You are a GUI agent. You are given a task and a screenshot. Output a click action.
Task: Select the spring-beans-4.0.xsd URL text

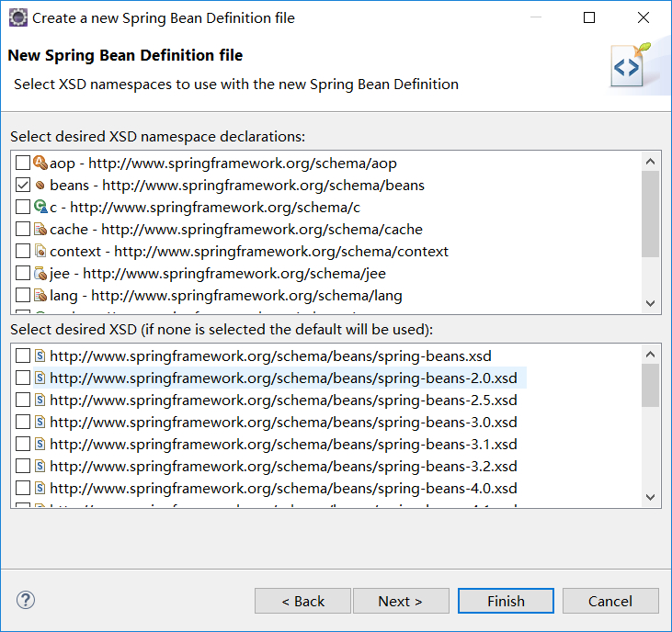[x=283, y=489]
